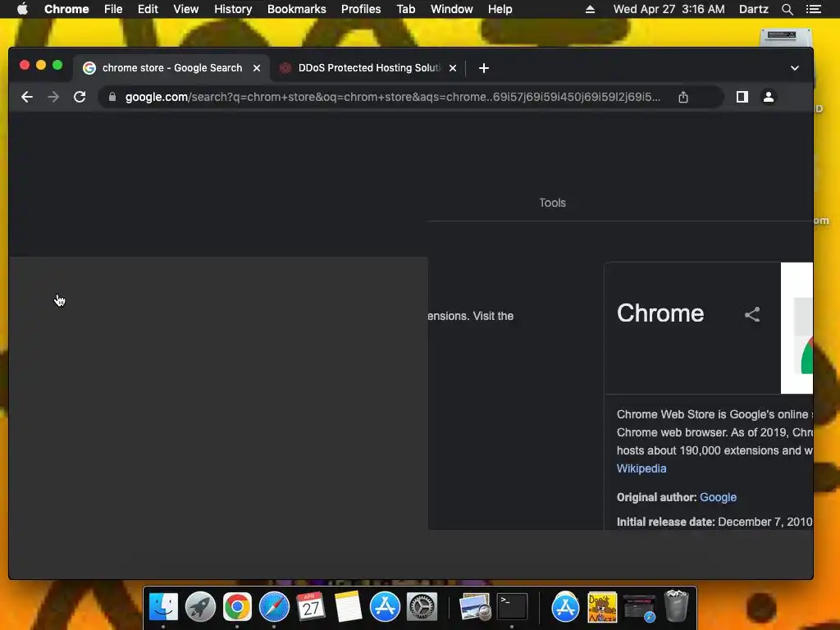This screenshot has height=630, width=840.
Task: Click the date and time in menu bar
Action: click(669, 9)
